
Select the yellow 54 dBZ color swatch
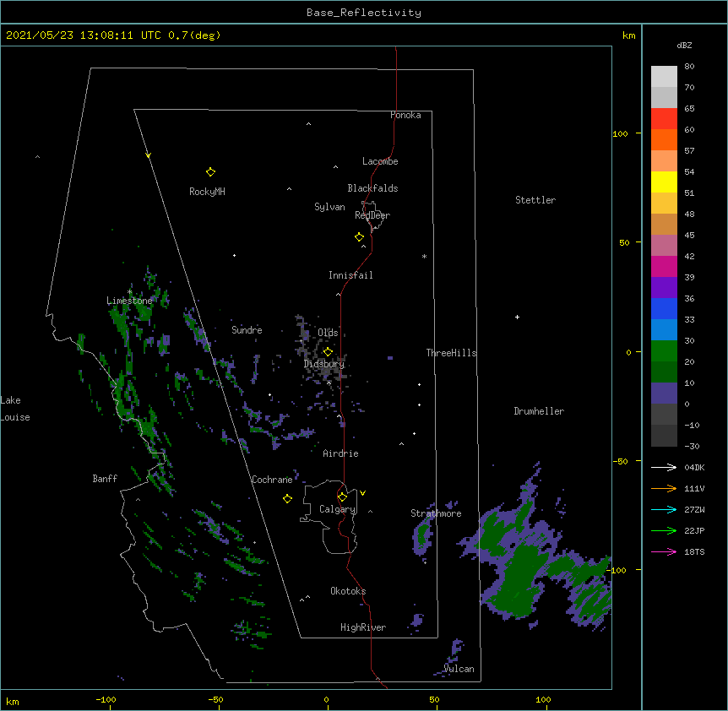pos(664,182)
